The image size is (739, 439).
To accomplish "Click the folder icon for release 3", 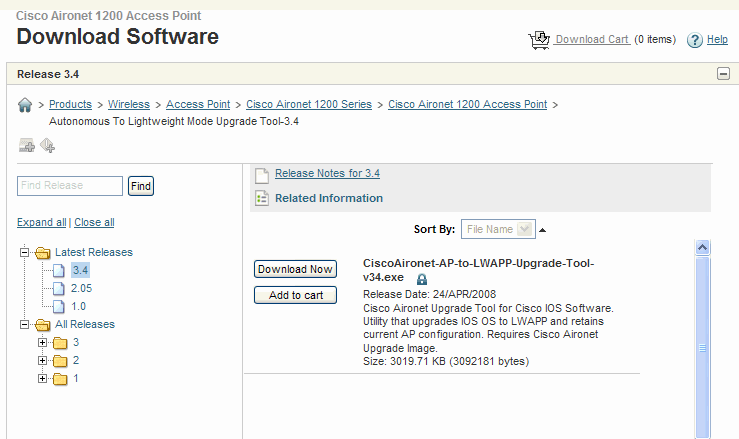I will coord(60,343).
